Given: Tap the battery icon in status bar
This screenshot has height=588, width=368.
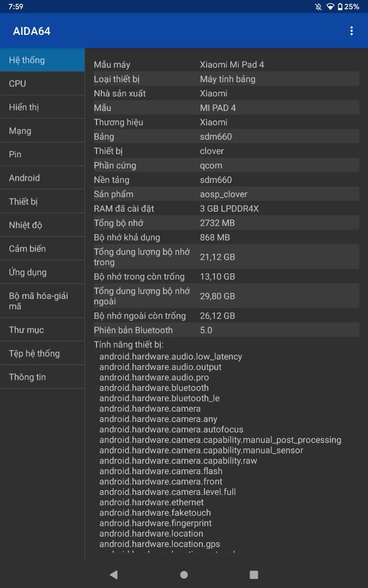Looking at the screenshot, I should [x=340, y=7].
